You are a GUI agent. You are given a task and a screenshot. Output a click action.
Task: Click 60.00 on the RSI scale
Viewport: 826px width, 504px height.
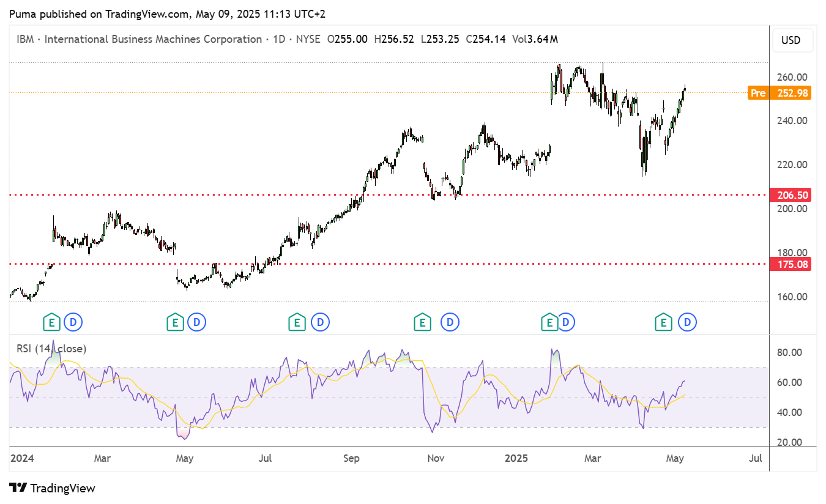(790, 382)
